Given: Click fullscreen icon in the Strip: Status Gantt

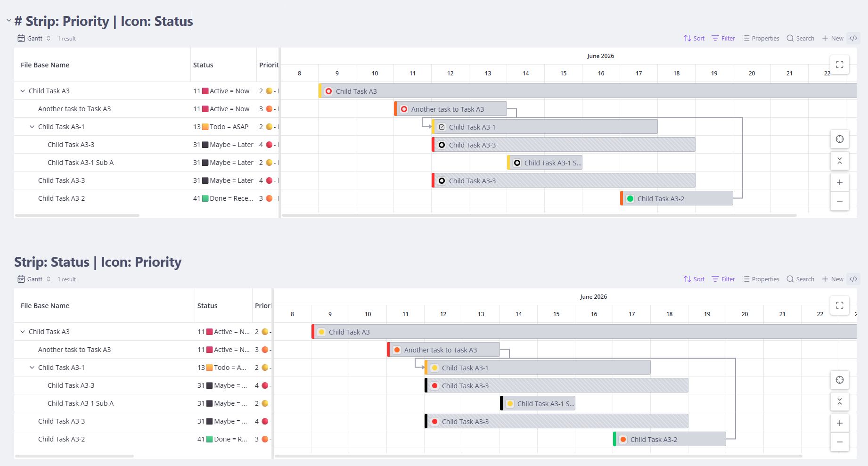Looking at the screenshot, I should 840,305.
